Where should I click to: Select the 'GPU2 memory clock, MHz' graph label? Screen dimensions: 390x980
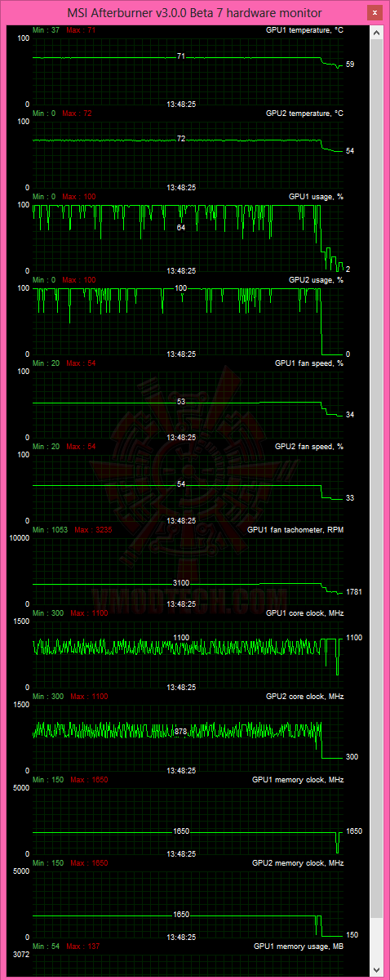[299, 863]
